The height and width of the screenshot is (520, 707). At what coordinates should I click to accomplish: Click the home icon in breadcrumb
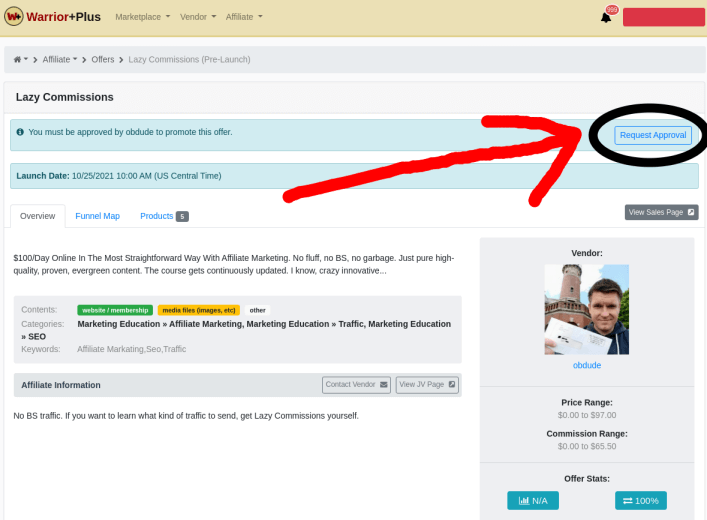pos(18,60)
